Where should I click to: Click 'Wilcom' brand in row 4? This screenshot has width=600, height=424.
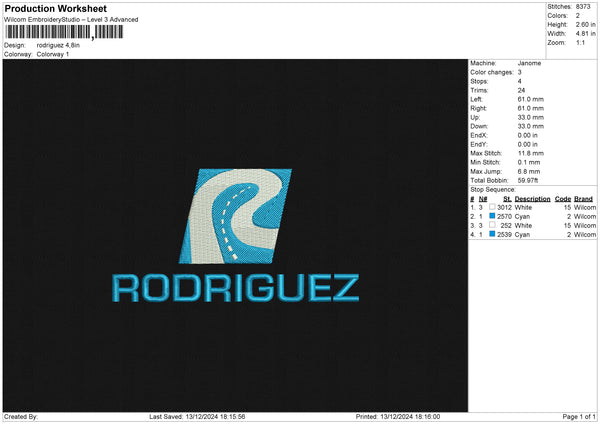(x=585, y=235)
